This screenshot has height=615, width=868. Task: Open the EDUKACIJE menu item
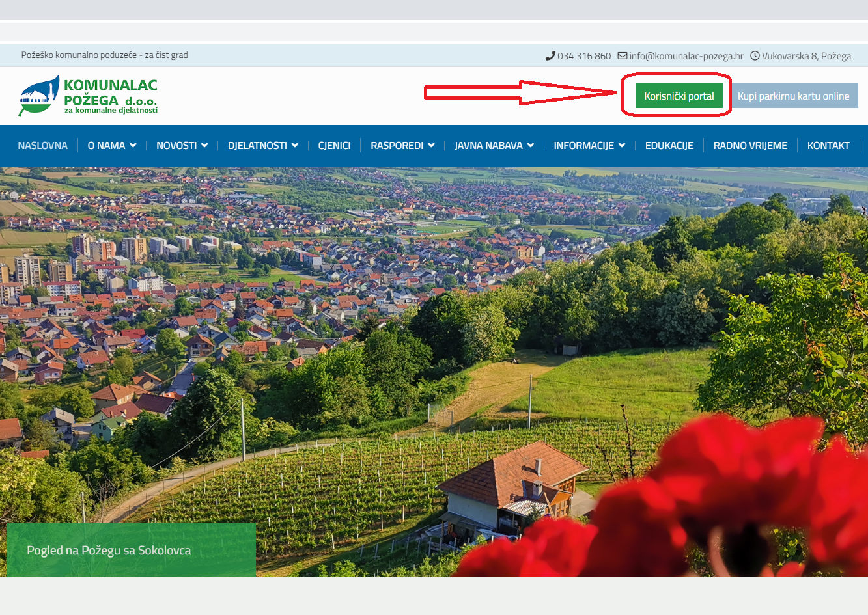[669, 146]
